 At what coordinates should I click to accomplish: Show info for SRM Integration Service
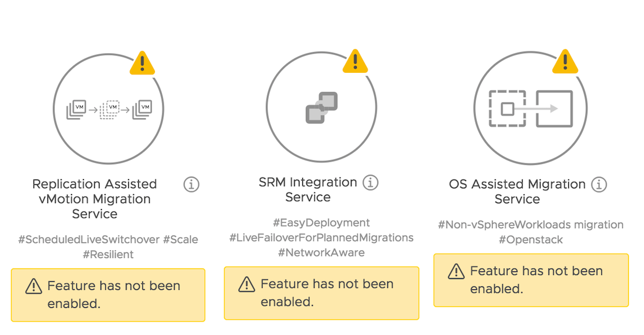(x=370, y=183)
